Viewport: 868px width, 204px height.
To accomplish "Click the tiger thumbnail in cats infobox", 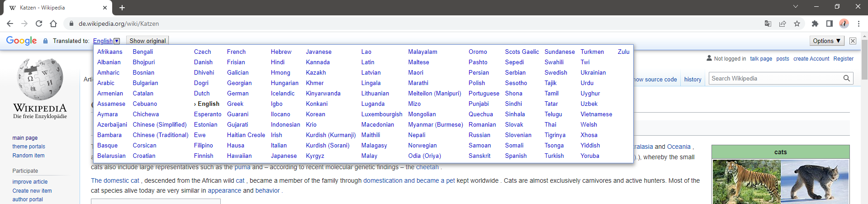I will coord(746,182).
